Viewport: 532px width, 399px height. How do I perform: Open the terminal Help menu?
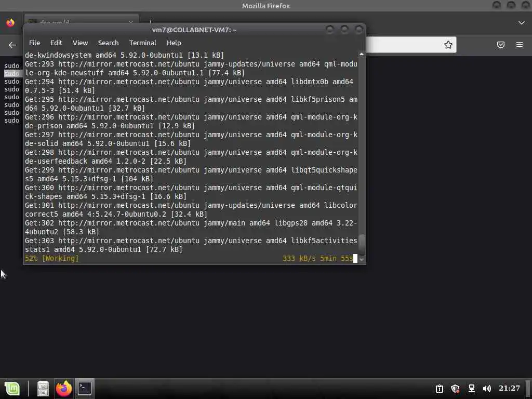pos(174,43)
